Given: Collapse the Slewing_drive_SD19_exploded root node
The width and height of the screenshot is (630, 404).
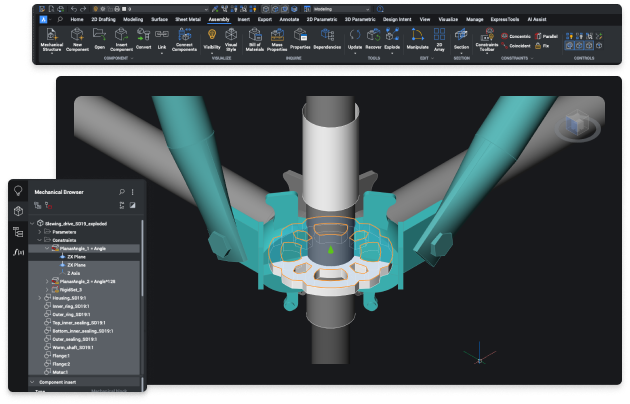Looking at the screenshot, I should [x=32, y=223].
